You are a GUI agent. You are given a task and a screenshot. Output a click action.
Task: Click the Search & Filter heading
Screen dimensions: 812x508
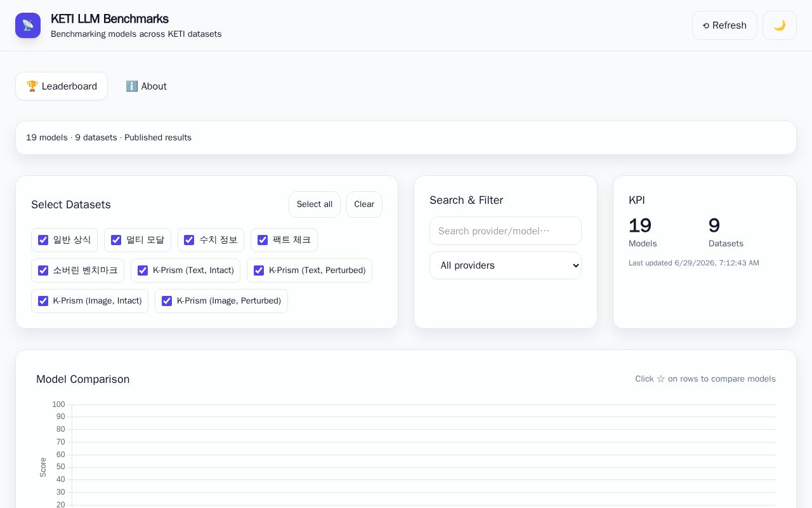click(466, 200)
